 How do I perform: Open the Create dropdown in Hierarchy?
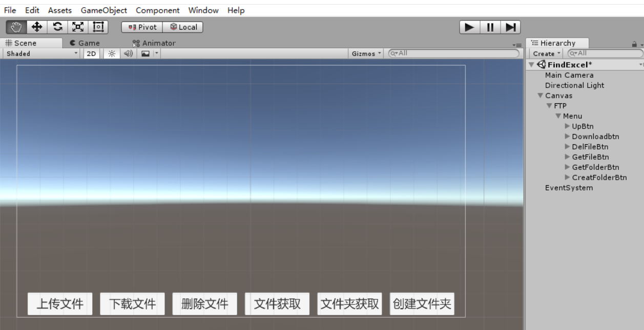tap(544, 53)
